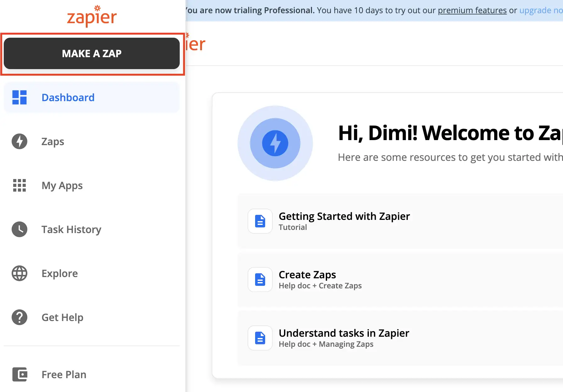Image resolution: width=563 pixels, height=392 pixels.
Task: Open Task History from the sidebar
Action: tap(71, 229)
